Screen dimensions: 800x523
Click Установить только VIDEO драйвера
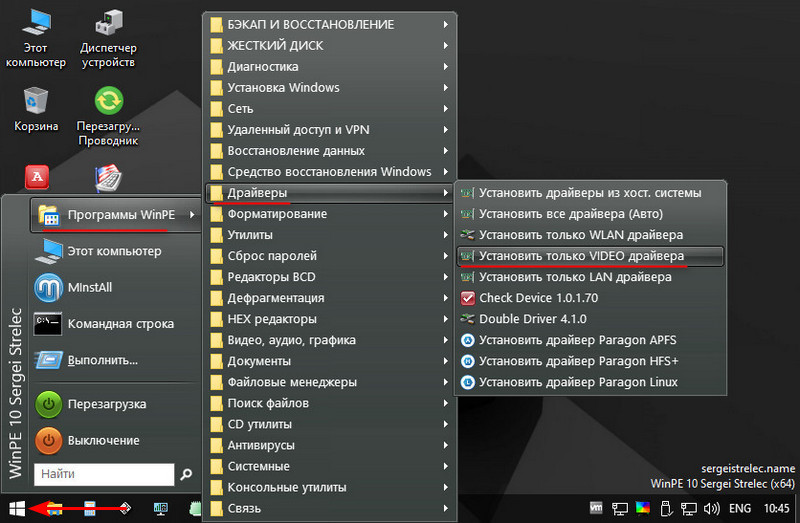[x=590, y=256]
